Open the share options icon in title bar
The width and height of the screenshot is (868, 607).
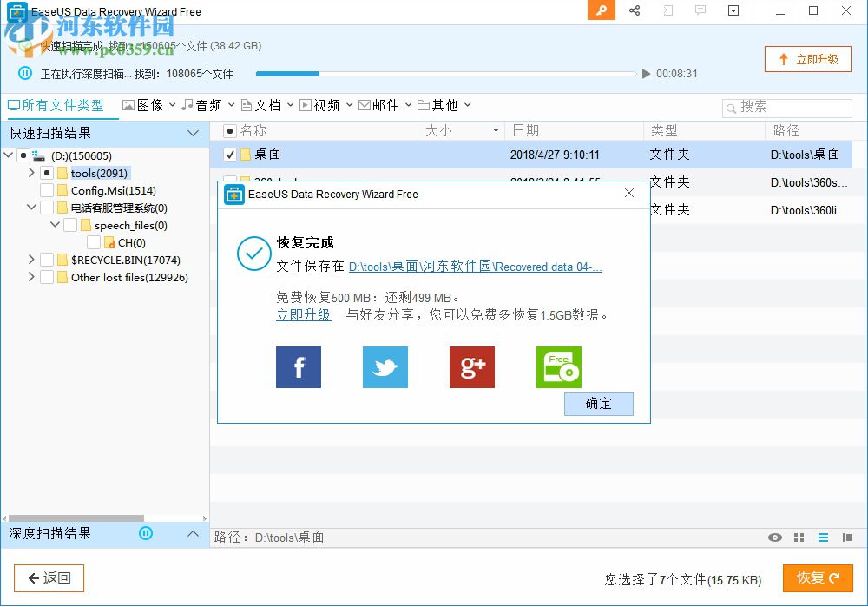click(635, 10)
